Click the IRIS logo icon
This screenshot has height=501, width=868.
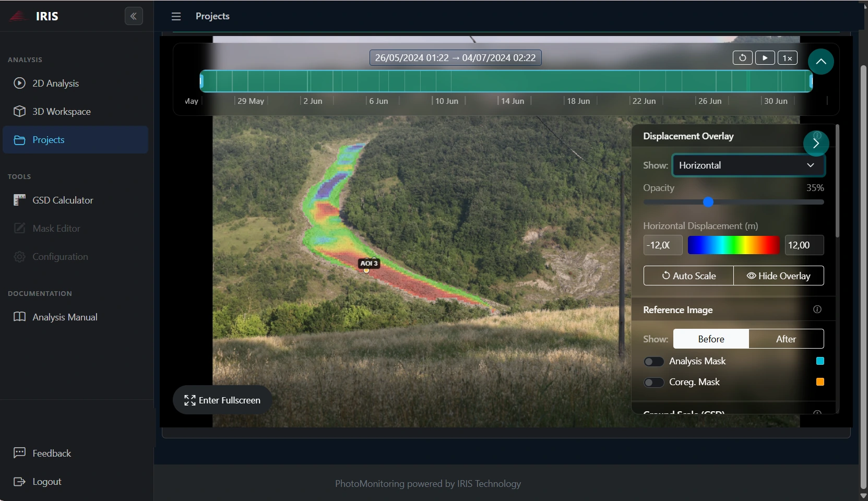coord(18,16)
